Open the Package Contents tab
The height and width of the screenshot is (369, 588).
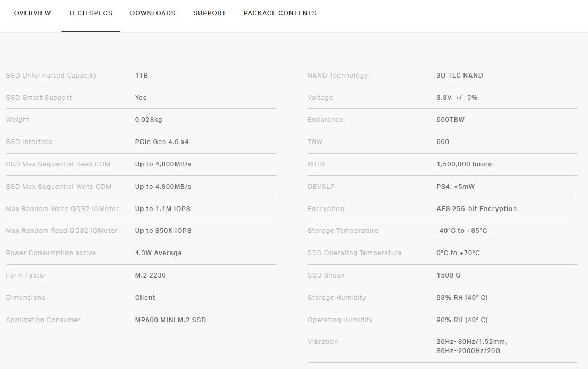click(x=280, y=13)
